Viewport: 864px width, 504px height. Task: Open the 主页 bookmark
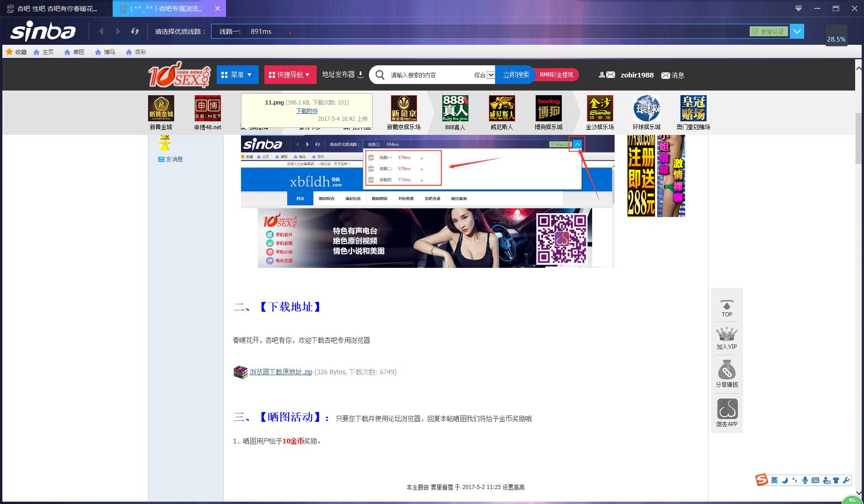pos(43,52)
